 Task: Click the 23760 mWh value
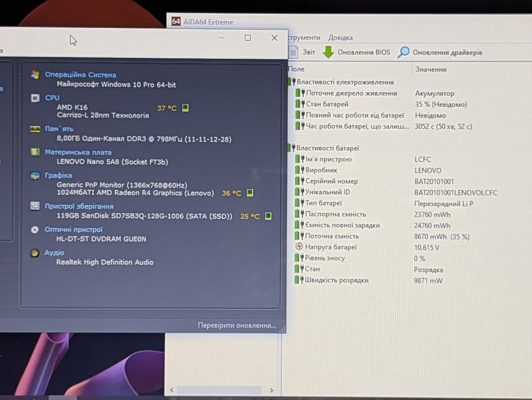(432, 215)
